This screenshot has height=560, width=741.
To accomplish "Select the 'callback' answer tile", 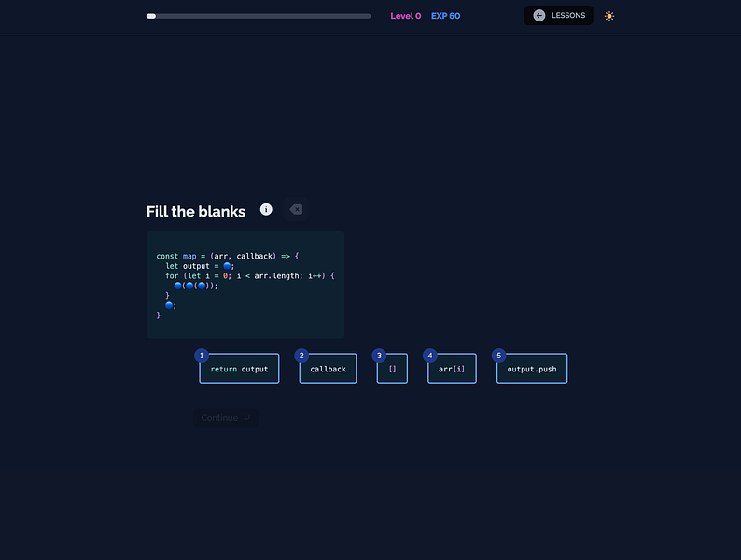I will coord(328,369).
